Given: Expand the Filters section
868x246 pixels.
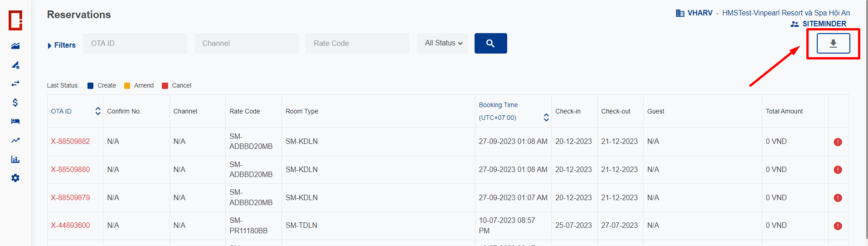Looking at the screenshot, I should pyautogui.click(x=62, y=45).
